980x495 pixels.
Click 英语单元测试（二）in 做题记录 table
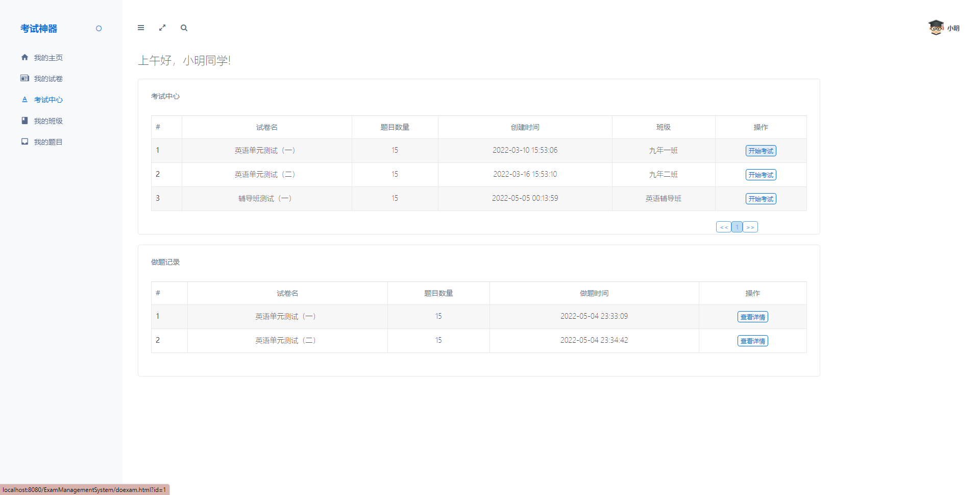287,340
